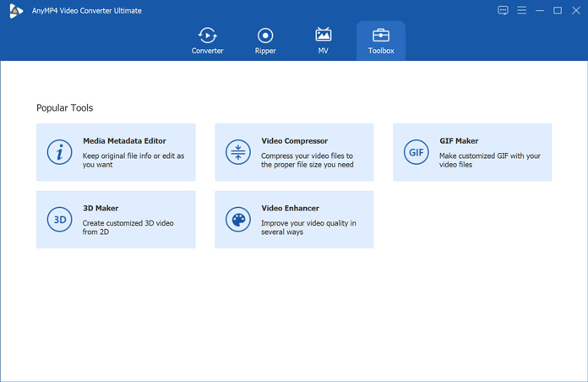Select the 3D Maker description text
588x382 pixels.
(128, 227)
